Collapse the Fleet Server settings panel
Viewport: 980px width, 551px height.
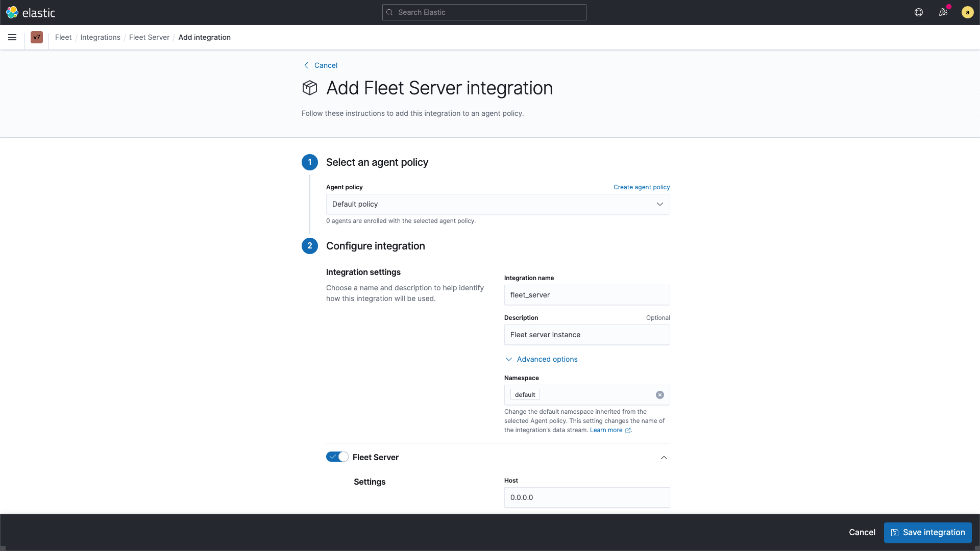[x=664, y=458]
